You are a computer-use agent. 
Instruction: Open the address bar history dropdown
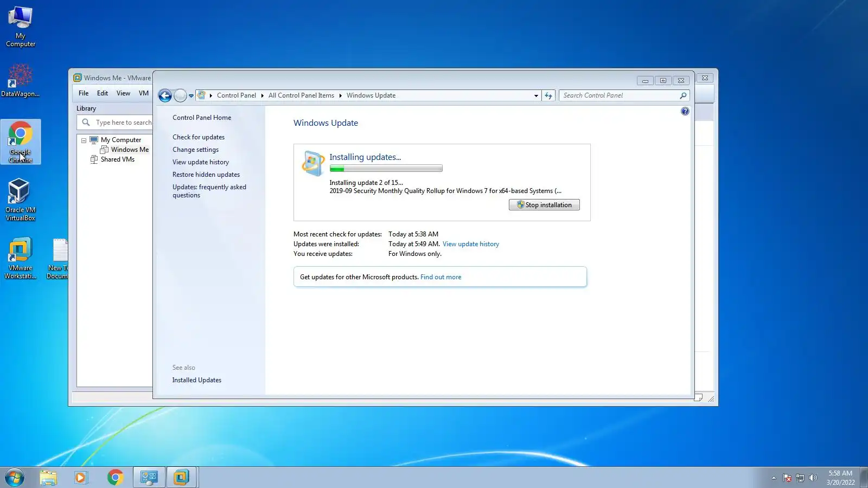[536, 95]
